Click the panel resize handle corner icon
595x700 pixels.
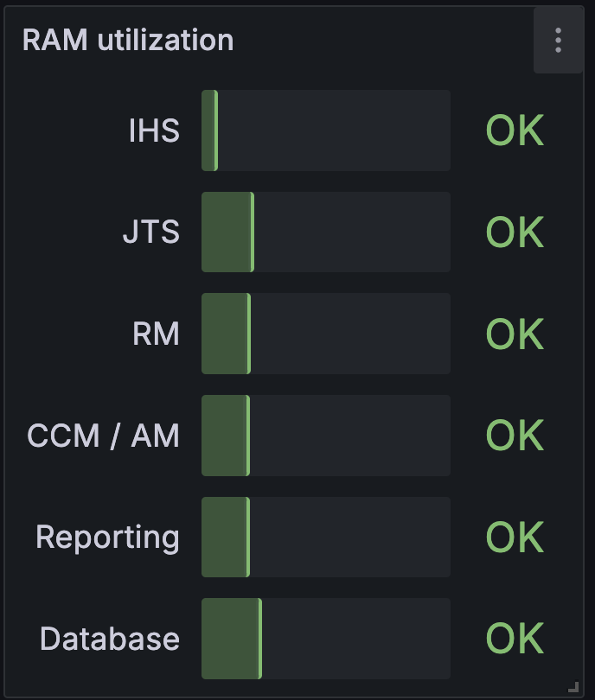tap(573, 687)
